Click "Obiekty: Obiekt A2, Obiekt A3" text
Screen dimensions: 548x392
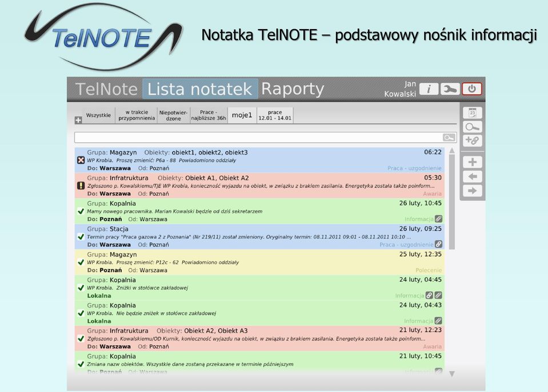tap(202, 330)
